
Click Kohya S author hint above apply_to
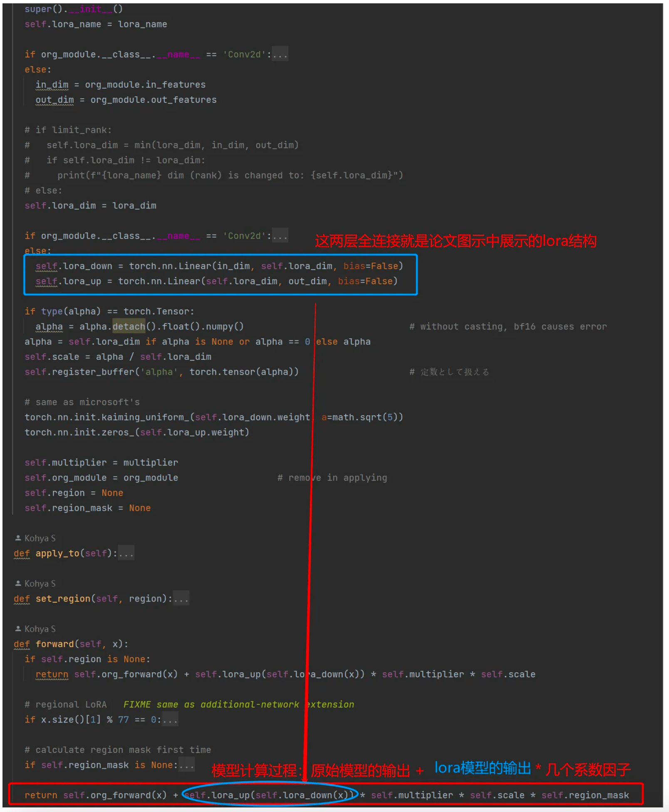pyautogui.click(x=40, y=538)
